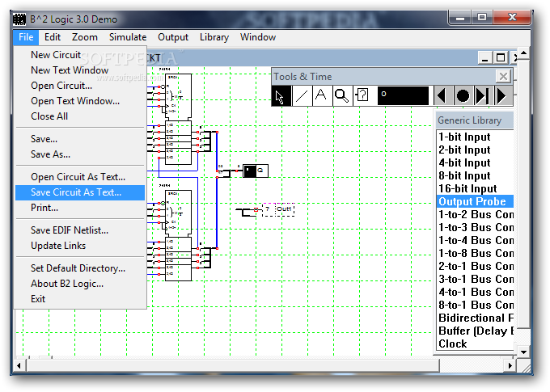Choose About B2 Logic...
The width and height of the screenshot is (550, 392).
[x=80, y=284]
